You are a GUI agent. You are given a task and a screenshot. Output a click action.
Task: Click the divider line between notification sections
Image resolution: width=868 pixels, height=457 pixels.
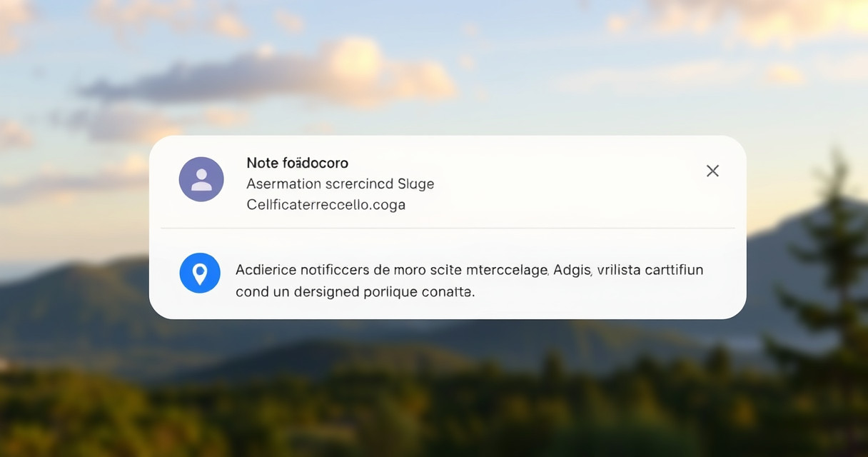pyautogui.click(x=448, y=228)
